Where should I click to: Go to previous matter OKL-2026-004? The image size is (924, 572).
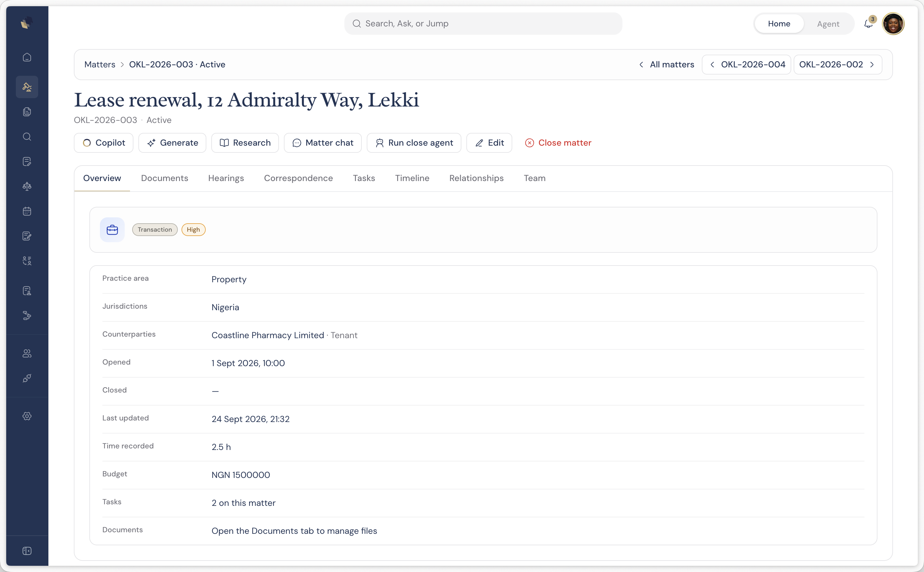coord(747,65)
